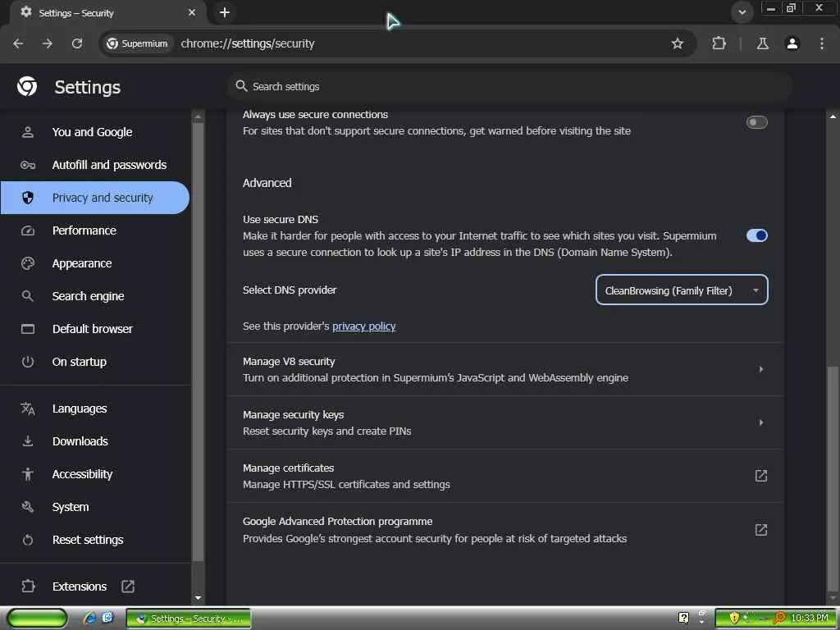Open Languages settings
Image resolution: width=840 pixels, height=630 pixels.
point(95,409)
